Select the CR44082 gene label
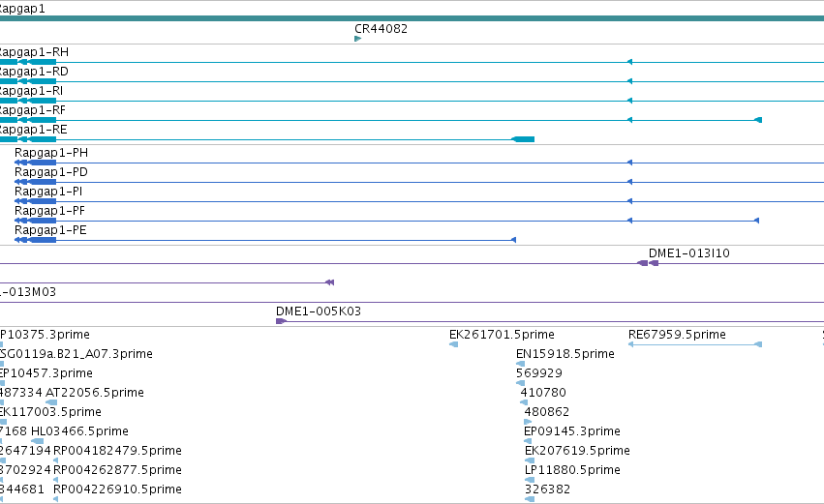Viewport: 824px width, 504px height. pyautogui.click(x=381, y=29)
